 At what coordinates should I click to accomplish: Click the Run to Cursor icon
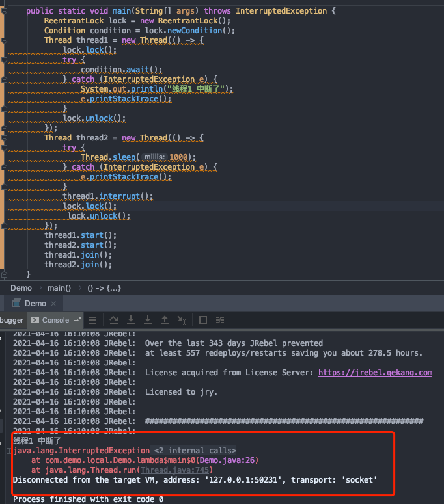pyautogui.click(x=182, y=320)
